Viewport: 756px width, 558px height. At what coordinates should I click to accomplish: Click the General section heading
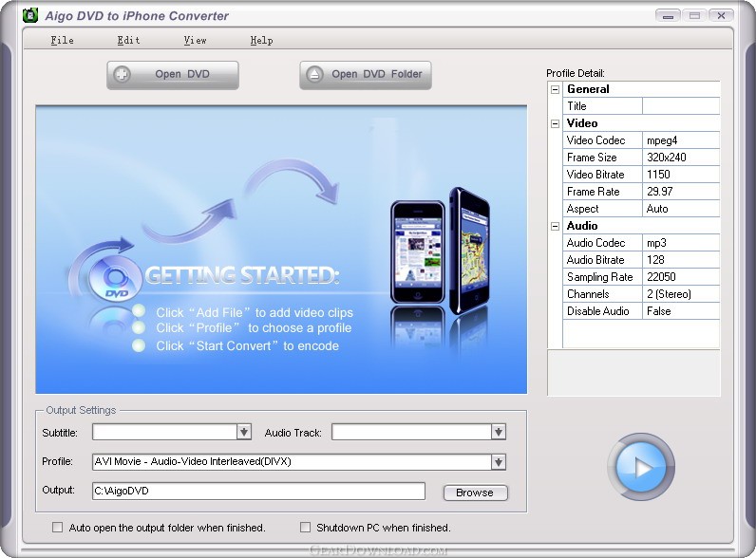pos(588,89)
